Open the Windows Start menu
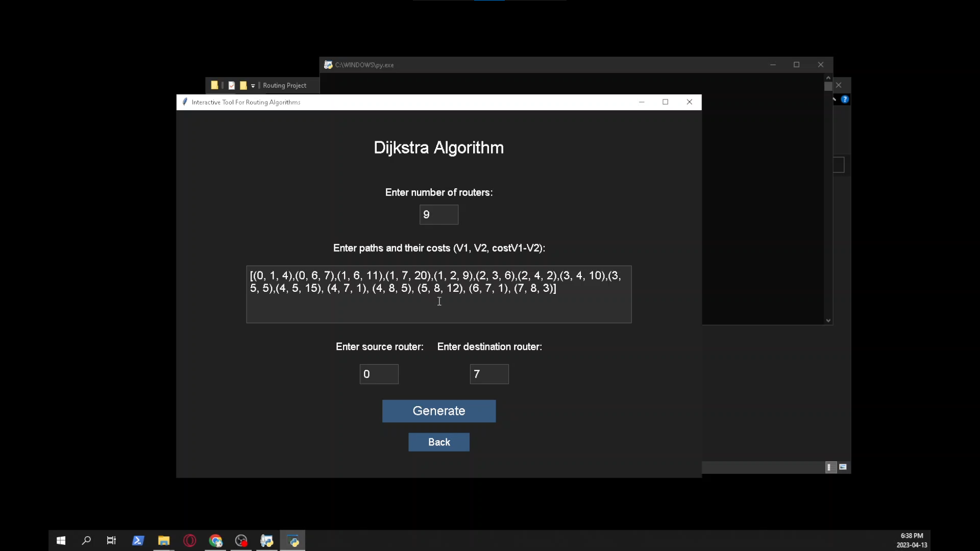Screen dimensions: 980x551 pos(61,540)
